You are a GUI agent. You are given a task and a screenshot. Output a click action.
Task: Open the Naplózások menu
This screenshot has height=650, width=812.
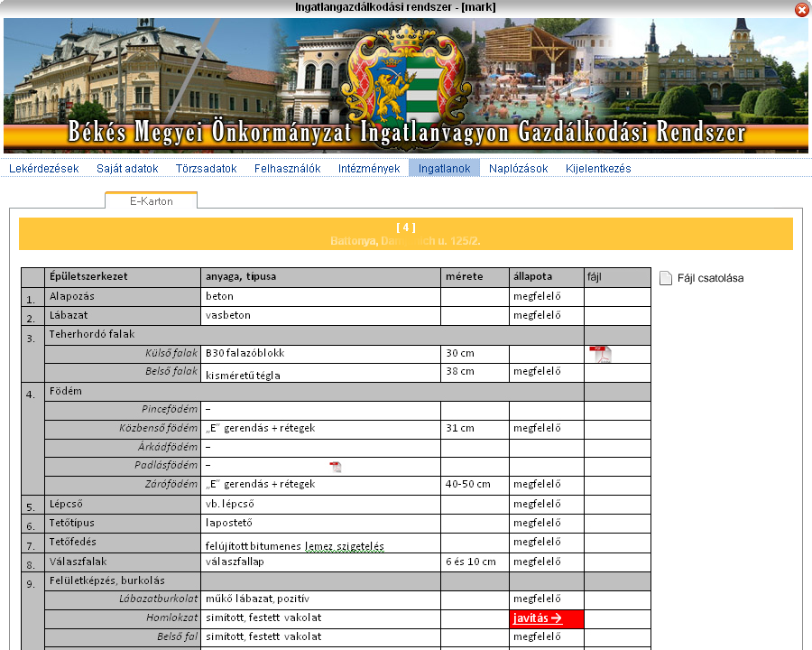pos(519,169)
